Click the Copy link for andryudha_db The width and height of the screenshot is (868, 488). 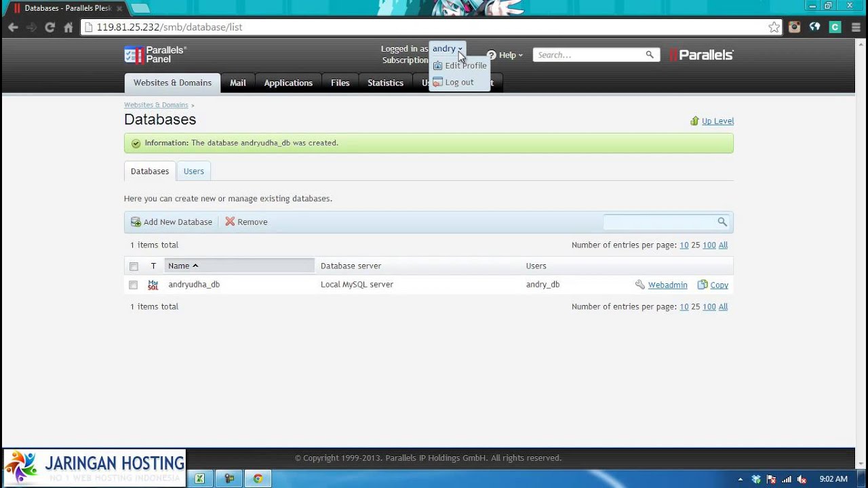coord(719,285)
